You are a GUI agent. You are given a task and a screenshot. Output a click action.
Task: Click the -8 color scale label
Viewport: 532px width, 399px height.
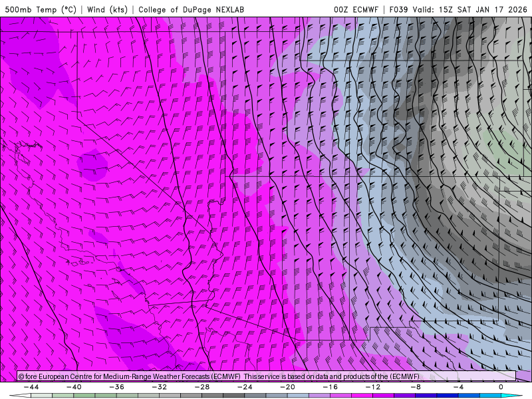point(416,387)
